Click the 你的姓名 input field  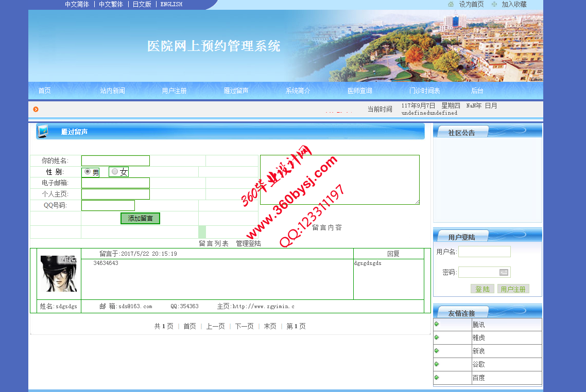pyautogui.click(x=115, y=161)
